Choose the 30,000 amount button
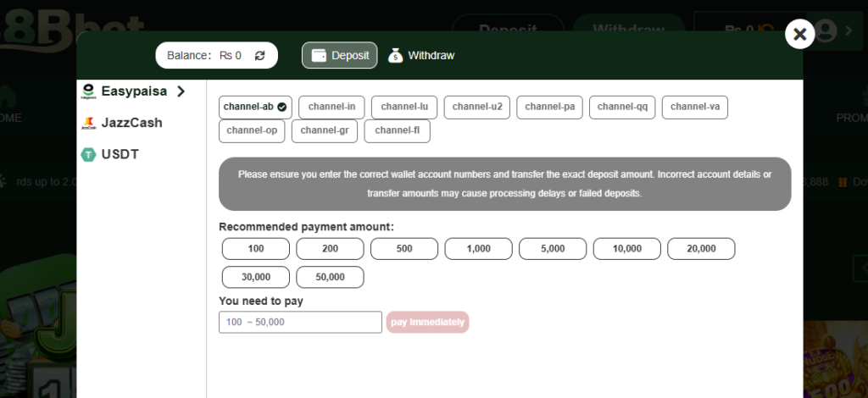The image size is (868, 398). click(x=256, y=277)
